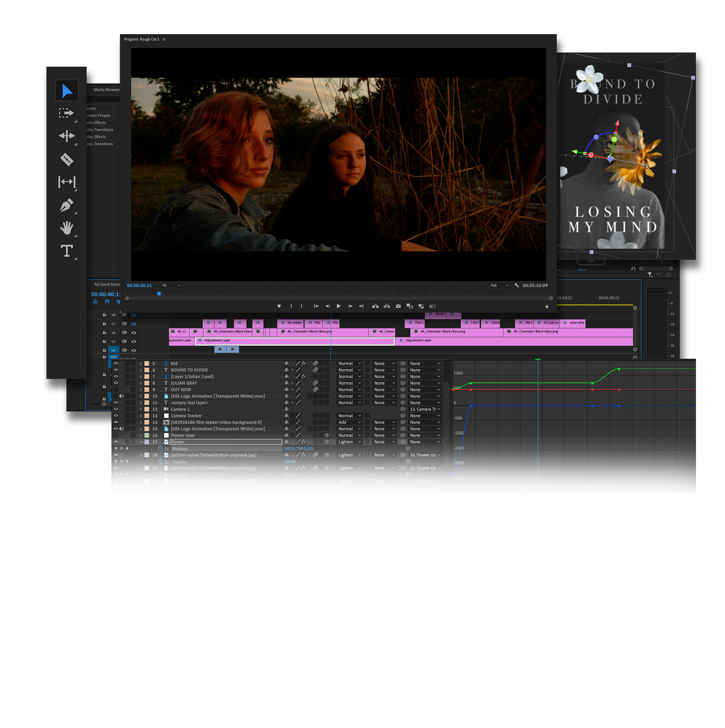Open program monitor wrench settings
Screen dimensions: 725x728
pyautogui.click(x=517, y=285)
